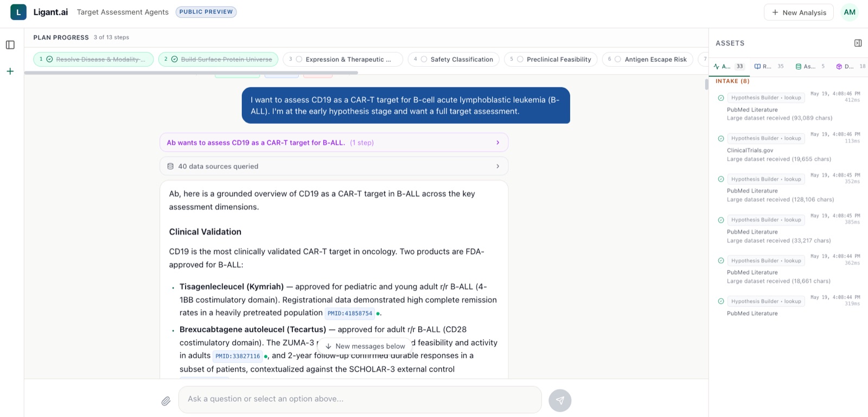Toggle the left sidebar panel icon
The width and height of the screenshot is (868, 417).
tap(10, 45)
